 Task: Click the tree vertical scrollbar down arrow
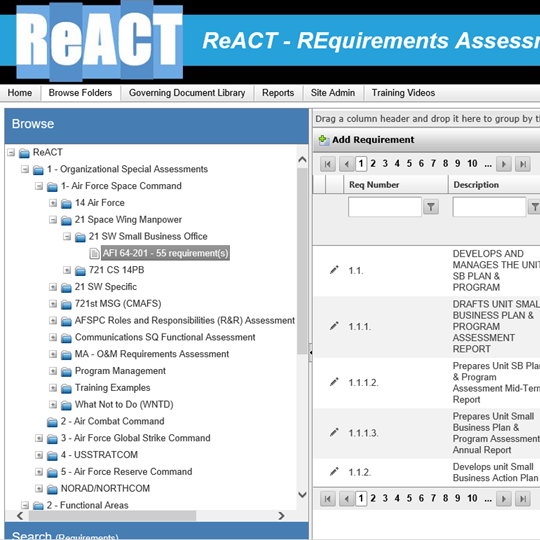[x=302, y=495]
